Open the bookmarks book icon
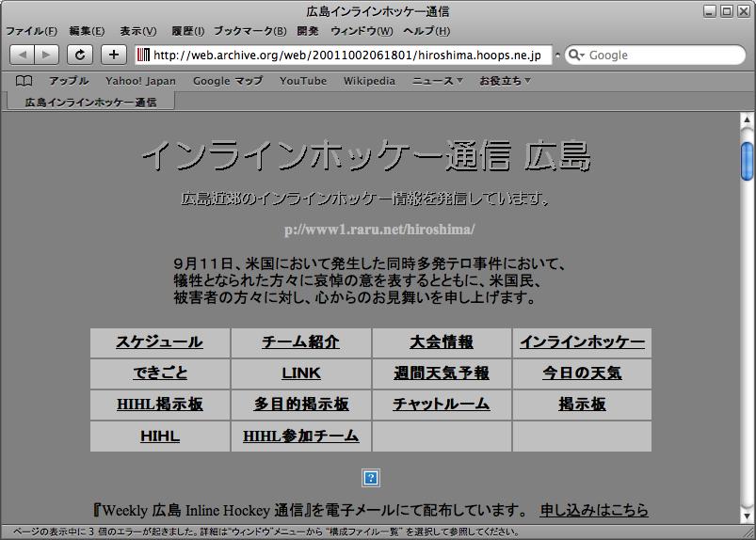Image resolution: width=756 pixels, height=540 pixels. pyautogui.click(x=24, y=81)
